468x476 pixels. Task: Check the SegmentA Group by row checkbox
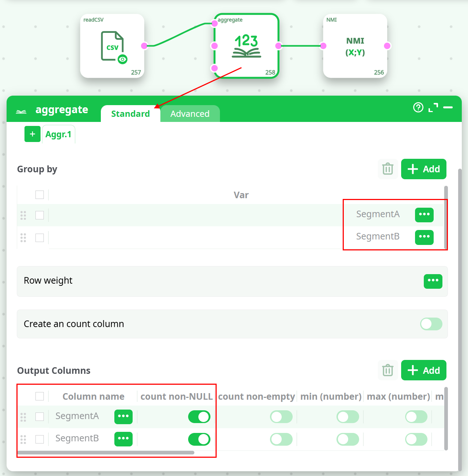(x=40, y=215)
